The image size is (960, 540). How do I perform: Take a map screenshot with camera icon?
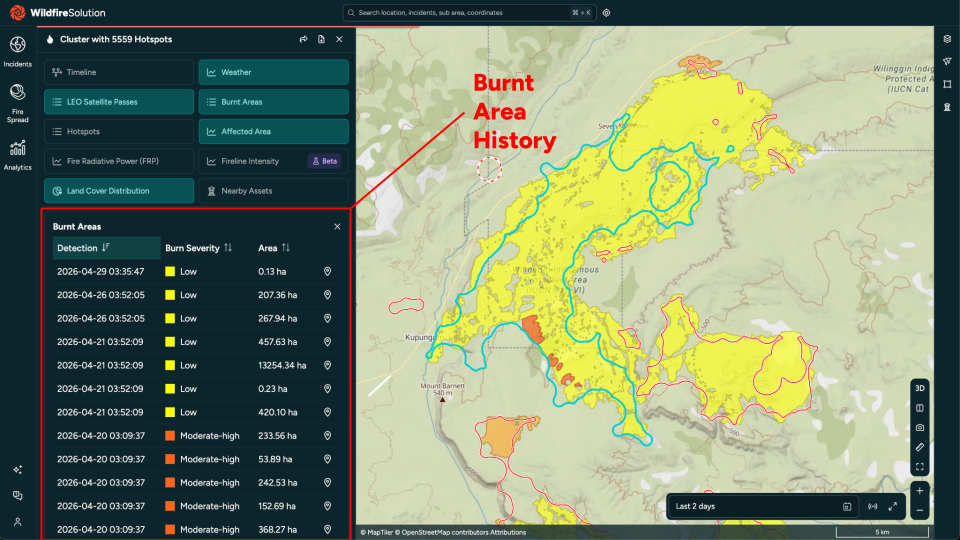(x=920, y=427)
